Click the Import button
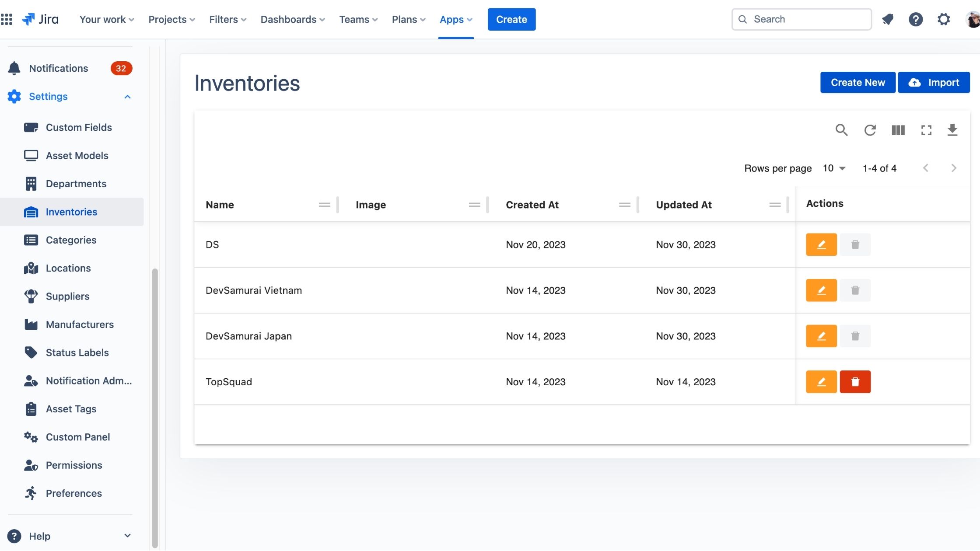 [x=934, y=82]
